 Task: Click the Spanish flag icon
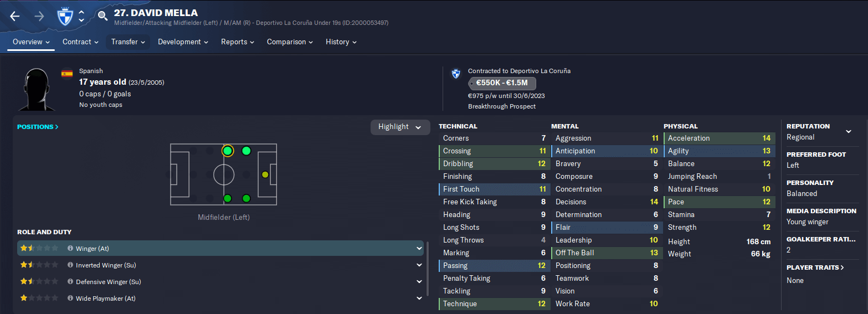click(x=67, y=73)
